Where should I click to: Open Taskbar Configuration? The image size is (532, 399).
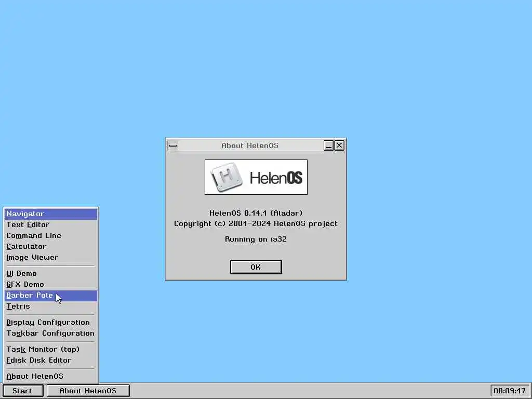(x=51, y=333)
